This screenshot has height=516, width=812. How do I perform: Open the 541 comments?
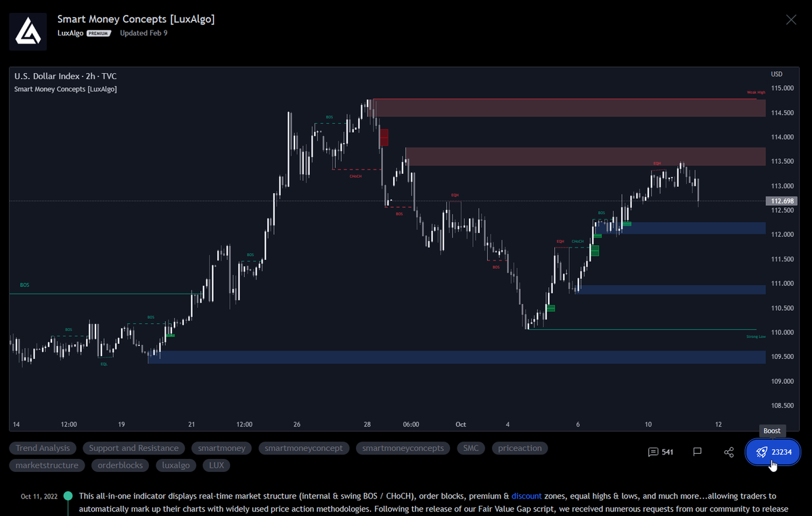point(660,452)
